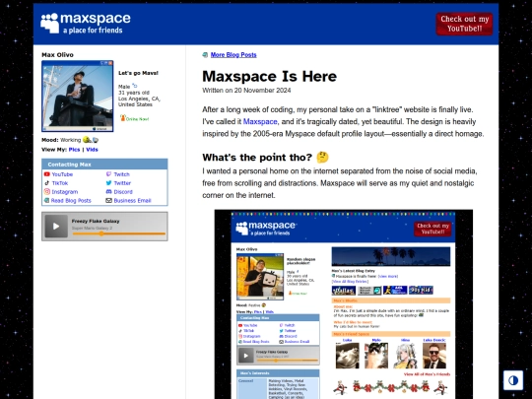This screenshot has width=532, height=399.
Task: Click the Twitter bird icon
Action: click(x=108, y=183)
